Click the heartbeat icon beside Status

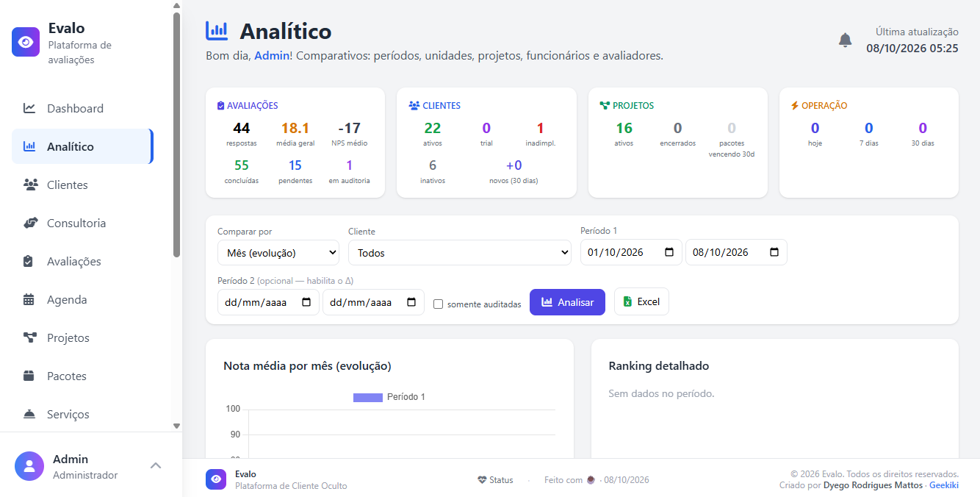(482, 480)
